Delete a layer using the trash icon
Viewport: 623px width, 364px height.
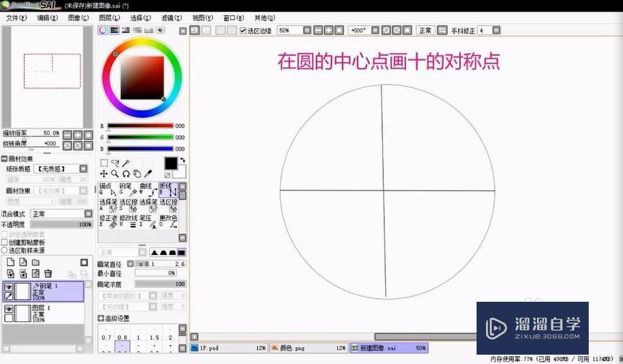click(x=48, y=273)
